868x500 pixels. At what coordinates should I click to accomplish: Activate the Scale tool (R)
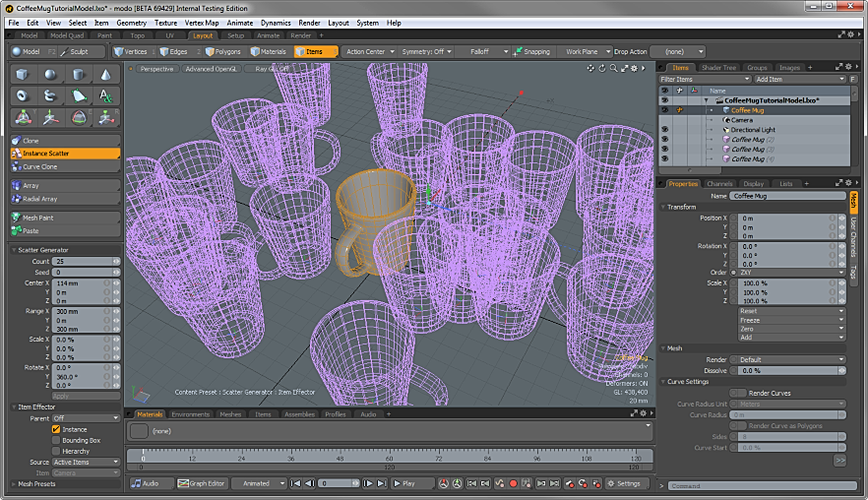point(105,117)
